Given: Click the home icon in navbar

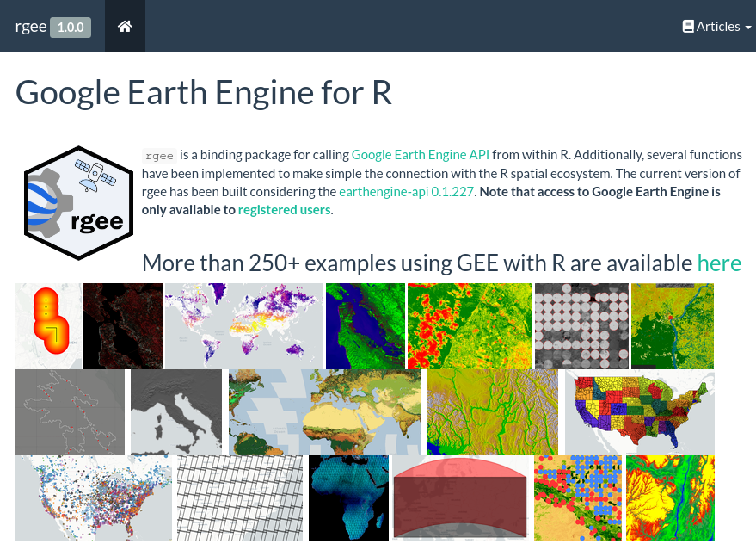Looking at the screenshot, I should click(x=125, y=26).
